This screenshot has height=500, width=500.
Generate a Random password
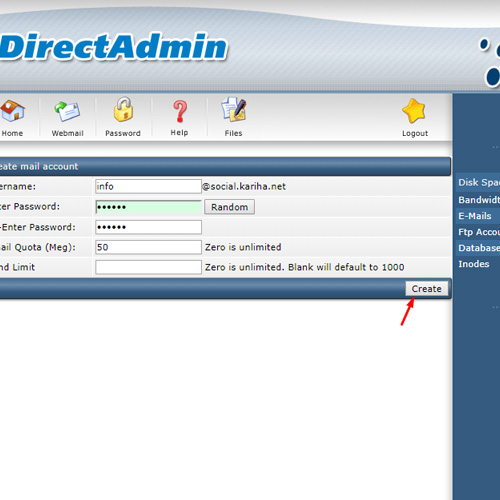(x=229, y=207)
